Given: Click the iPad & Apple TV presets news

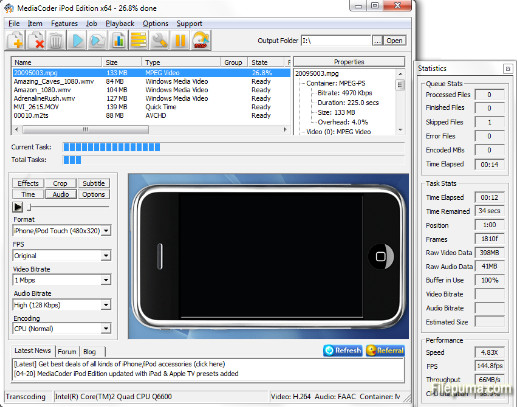Looking at the screenshot, I should [126, 374].
